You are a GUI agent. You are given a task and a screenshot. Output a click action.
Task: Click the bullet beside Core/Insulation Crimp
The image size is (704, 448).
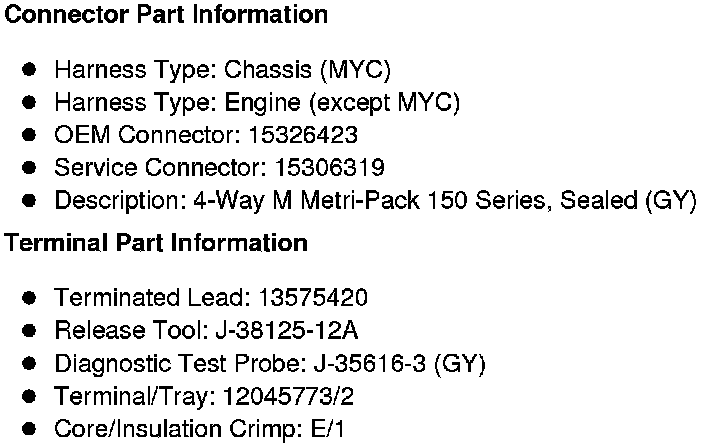pos(30,430)
